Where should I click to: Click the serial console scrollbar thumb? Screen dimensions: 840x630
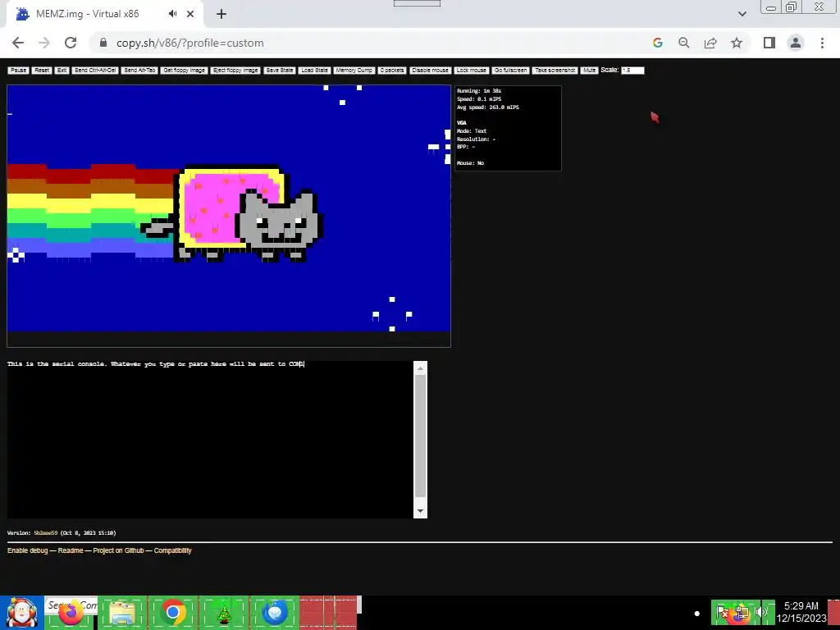point(421,436)
